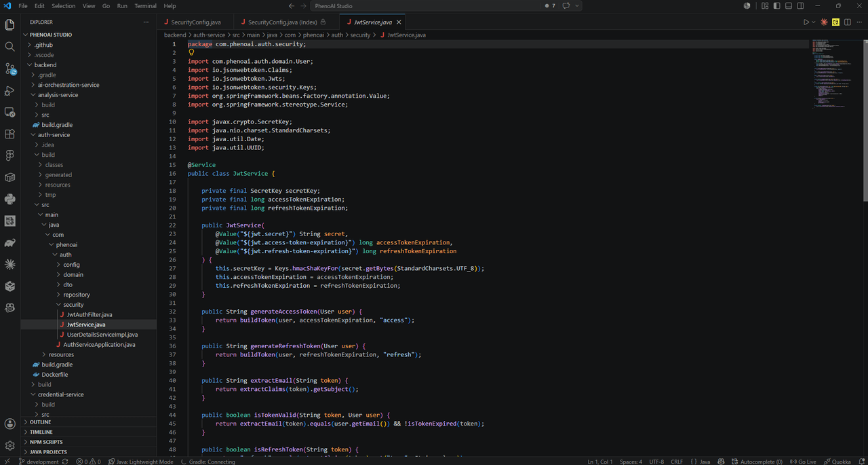Screen dimensions: 868x465
Task: Click the Run Java play button
Action: (806, 22)
